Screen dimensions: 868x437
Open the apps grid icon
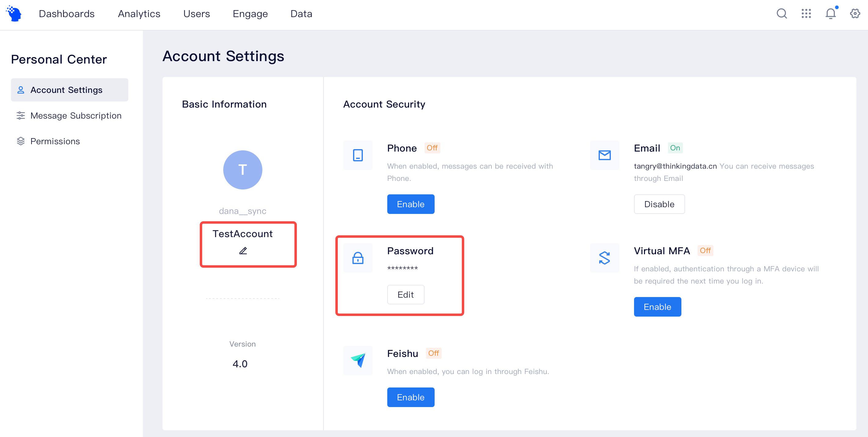pyautogui.click(x=806, y=13)
